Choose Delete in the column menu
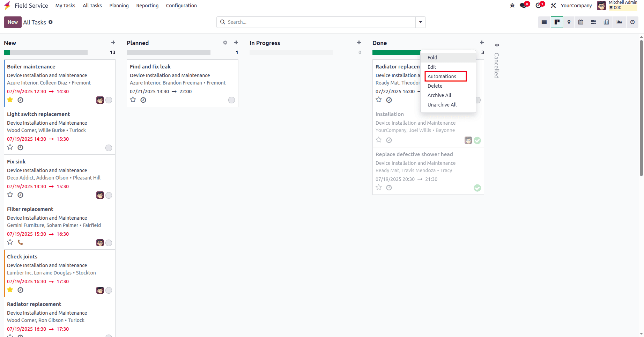The image size is (644, 337). click(x=448, y=86)
